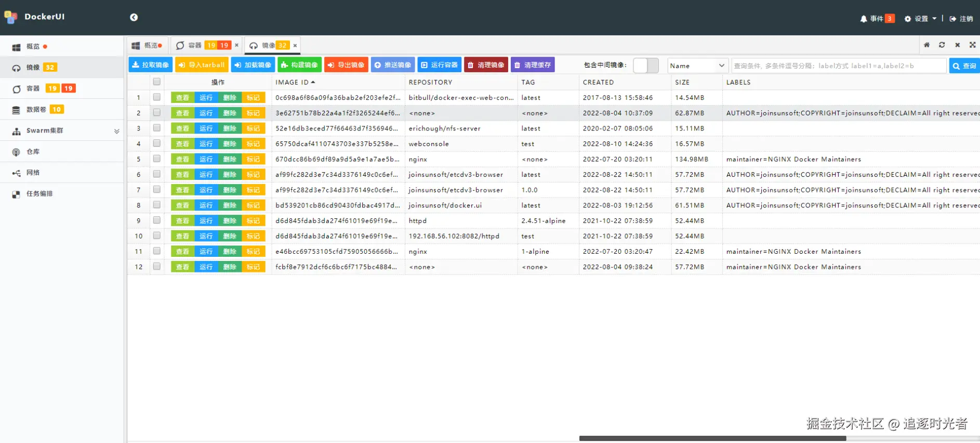Check the checkbox for row 7

click(x=156, y=190)
